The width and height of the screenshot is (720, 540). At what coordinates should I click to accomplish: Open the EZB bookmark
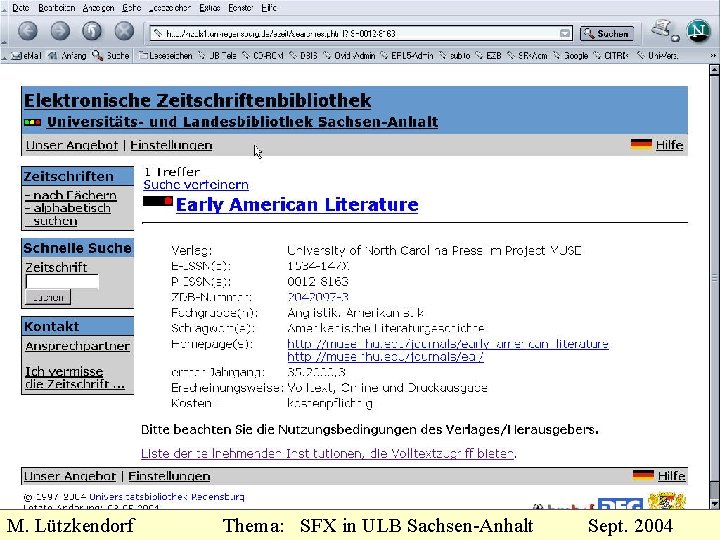[x=489, y=56]
